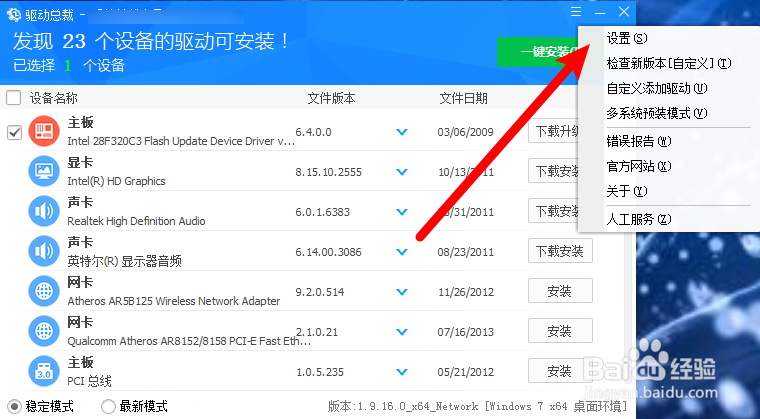Viewport: 760px width, 419px height.
Task: Click 下载升级 button for Intel 28F320C3
Action: tap(554, 131)
